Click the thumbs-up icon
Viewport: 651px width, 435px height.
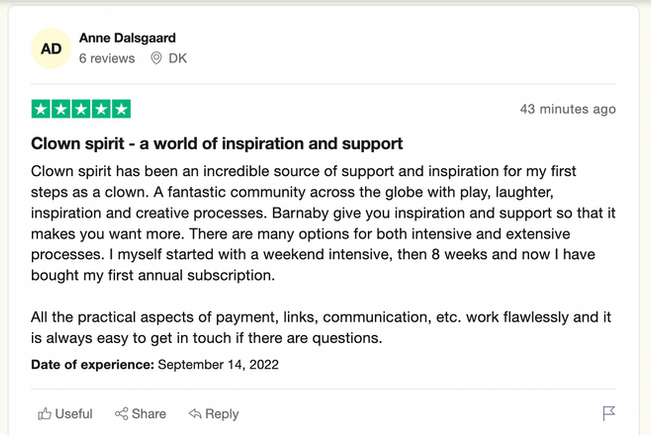point(44,414)
